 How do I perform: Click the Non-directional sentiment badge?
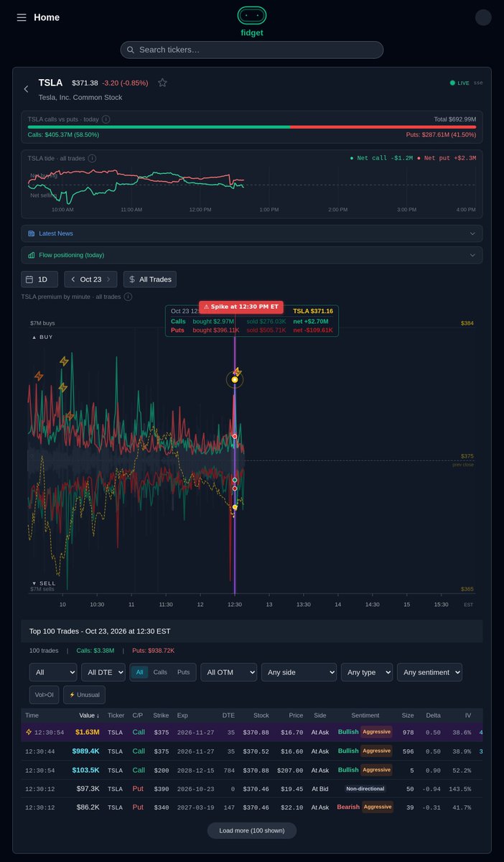click(365, 788)
